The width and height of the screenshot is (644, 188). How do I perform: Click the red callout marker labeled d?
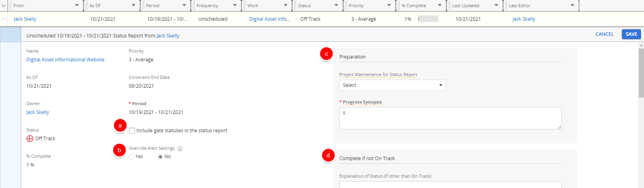coord(328,156)
